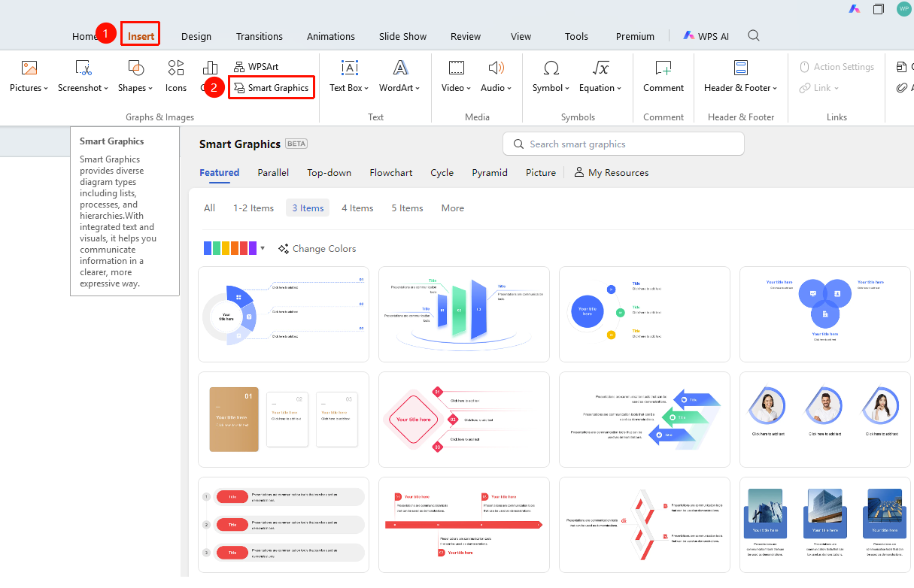Image resolution: width=914 pixels, height=588 pixels.
Task: Open My Resources tab
Action: (611, 173)
